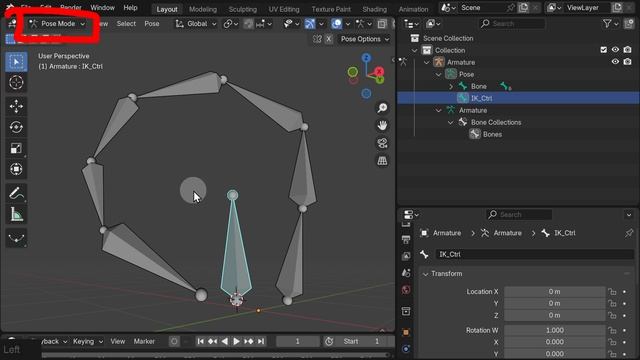The width and height of the screenshot is (640, 360).
Task: Open the Pose Mode dropdown
Action: (57, 24)
